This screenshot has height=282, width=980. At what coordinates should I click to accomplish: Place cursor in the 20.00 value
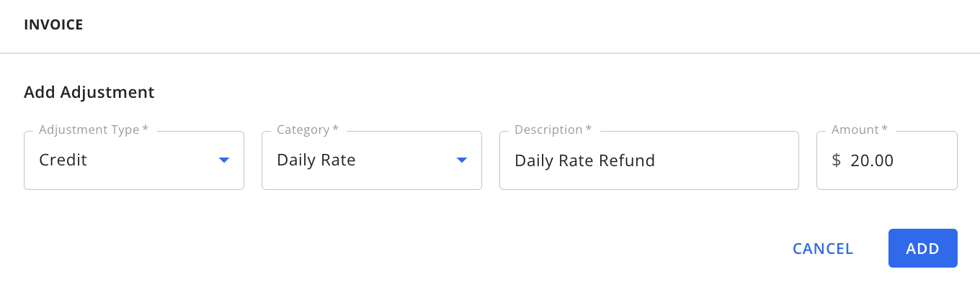(x=872, y=160)
